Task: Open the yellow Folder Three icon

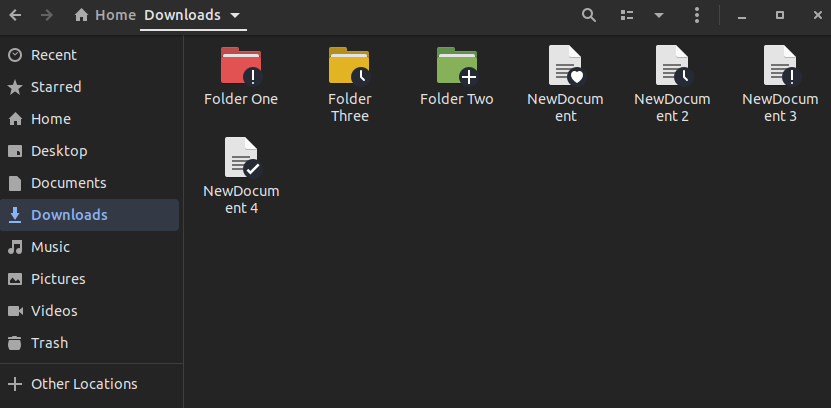Action: (x=349, y=66)
